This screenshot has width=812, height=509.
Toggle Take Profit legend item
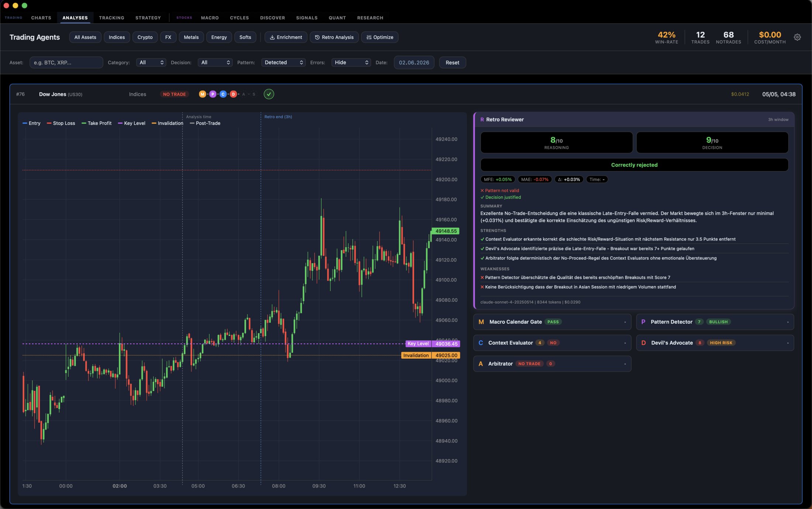[x=96, y=123]
